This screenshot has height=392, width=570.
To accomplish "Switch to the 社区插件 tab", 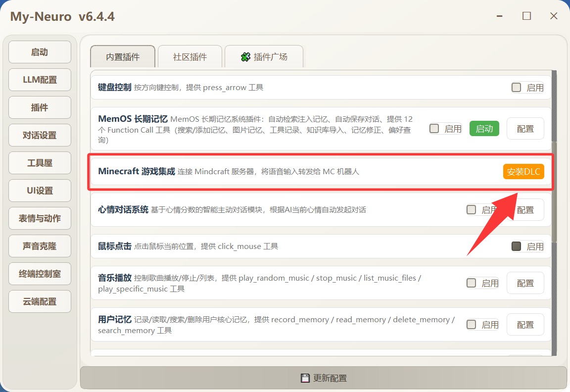I will pos(190,56).
